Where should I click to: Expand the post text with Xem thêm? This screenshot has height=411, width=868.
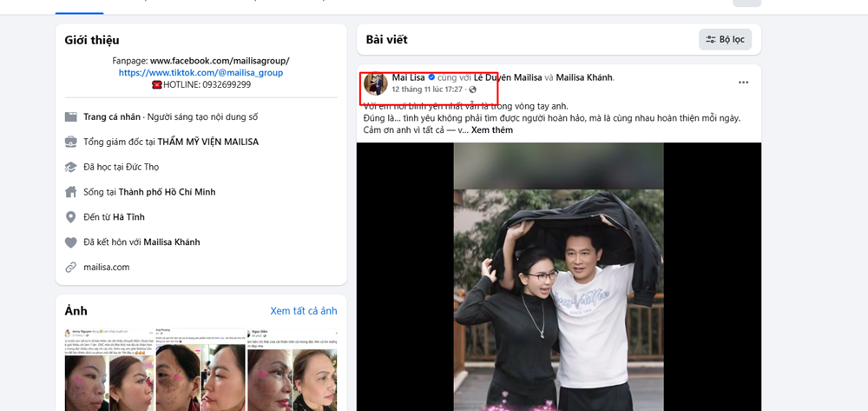point(491,130)
